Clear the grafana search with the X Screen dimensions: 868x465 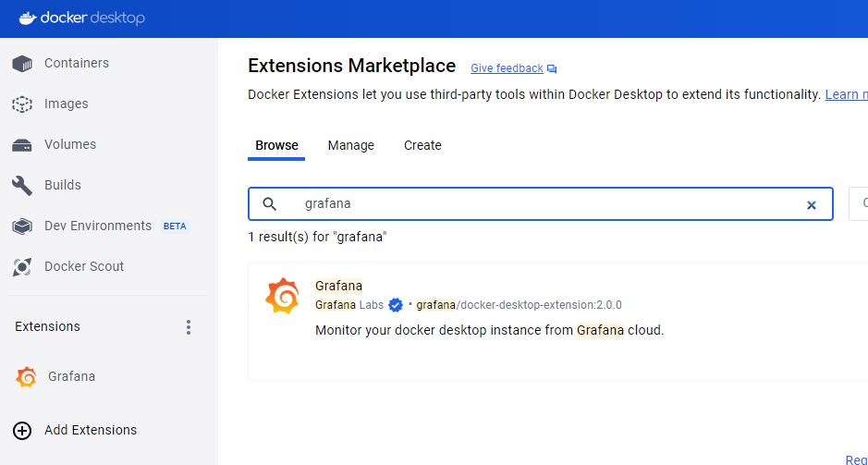(812, 205)
